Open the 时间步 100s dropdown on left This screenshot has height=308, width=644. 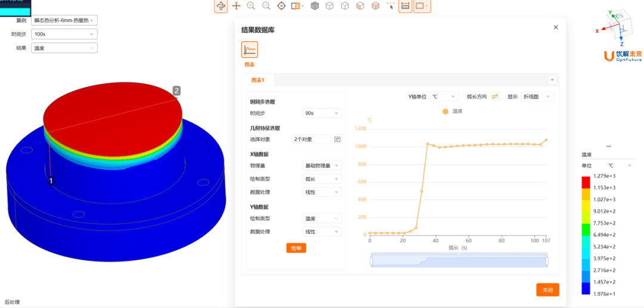[x=64, y=34]
